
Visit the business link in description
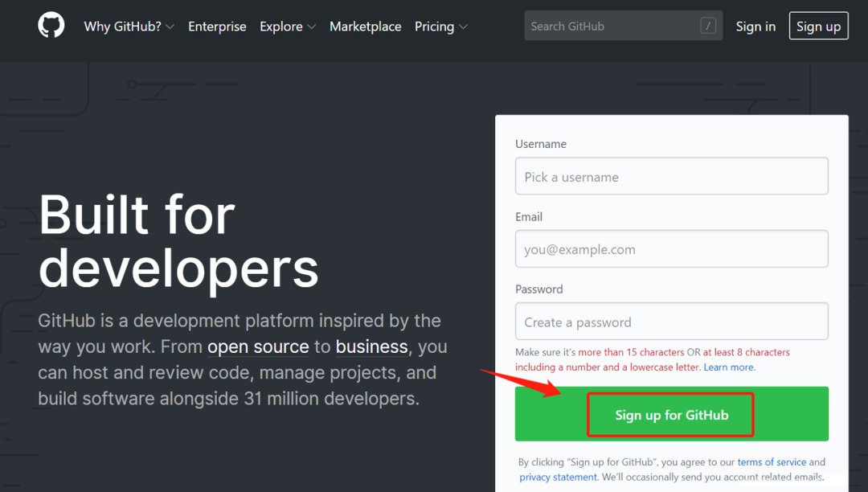coord(371,347)
